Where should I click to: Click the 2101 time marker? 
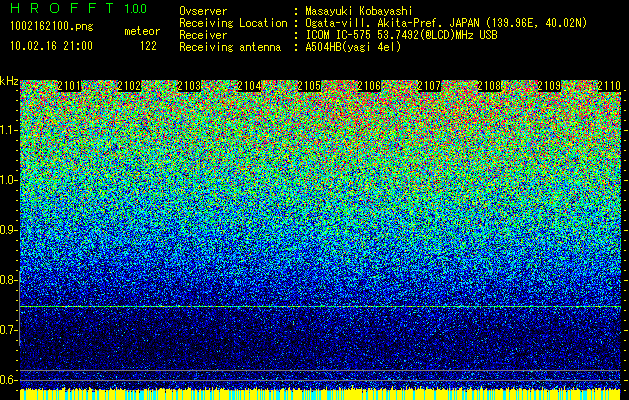[x=69, y=86]
